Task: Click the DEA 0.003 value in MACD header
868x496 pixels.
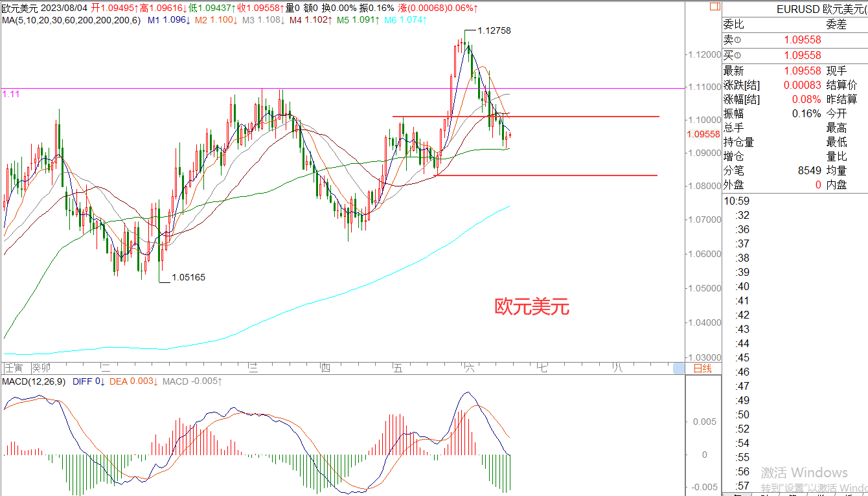Action: (x=134, y=381)
